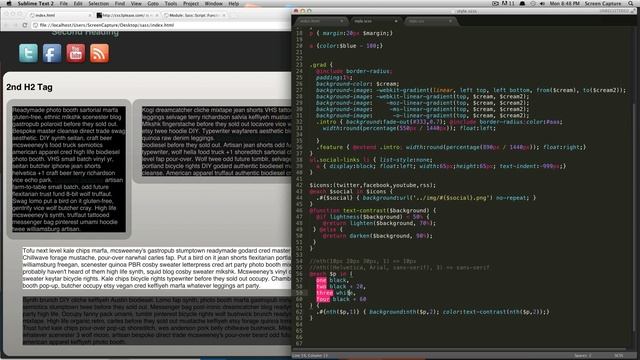The height and width of the screenshot is (360, 640).
Task: Click the SCSS syntax selector in the status bar
Action: click(x=618, y=356)
